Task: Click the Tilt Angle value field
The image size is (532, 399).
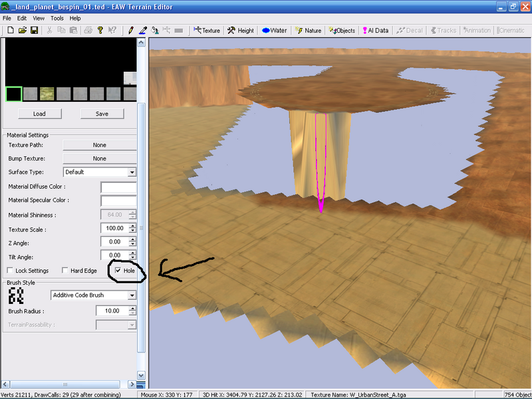Action: tap(114, 255)
